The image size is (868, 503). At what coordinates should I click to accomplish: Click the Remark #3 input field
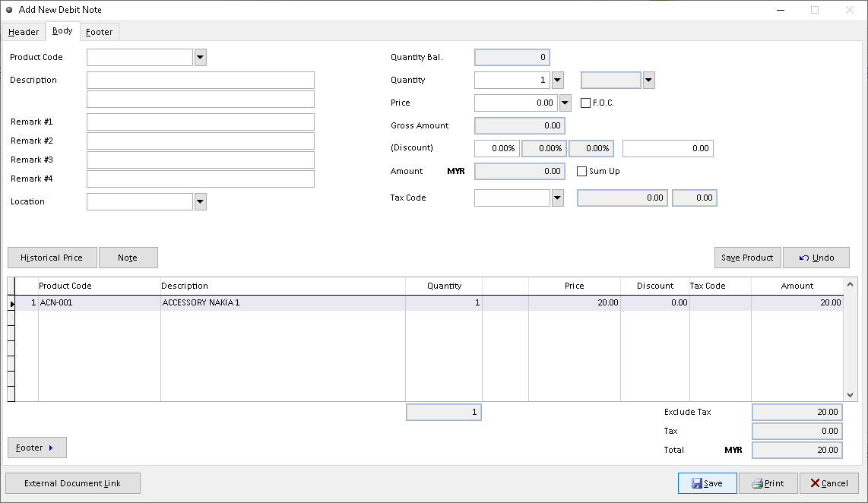[x=201, y=160]
